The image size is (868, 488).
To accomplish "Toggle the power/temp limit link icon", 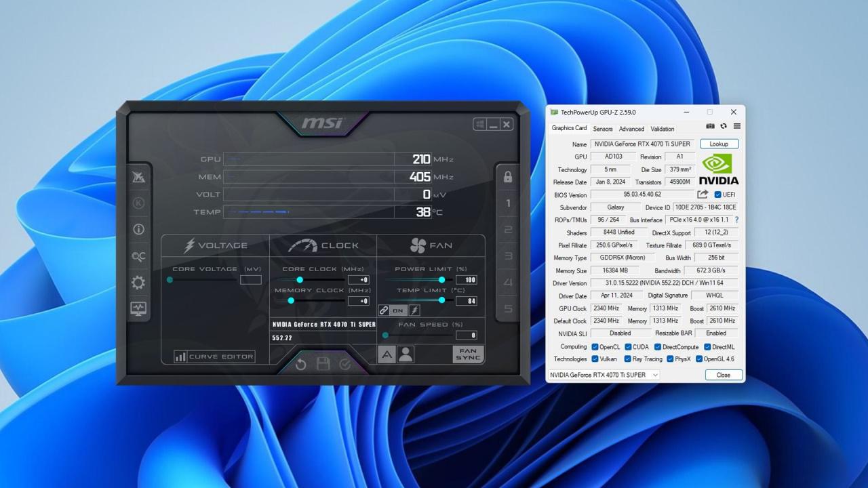I will [x=384, y=310].
